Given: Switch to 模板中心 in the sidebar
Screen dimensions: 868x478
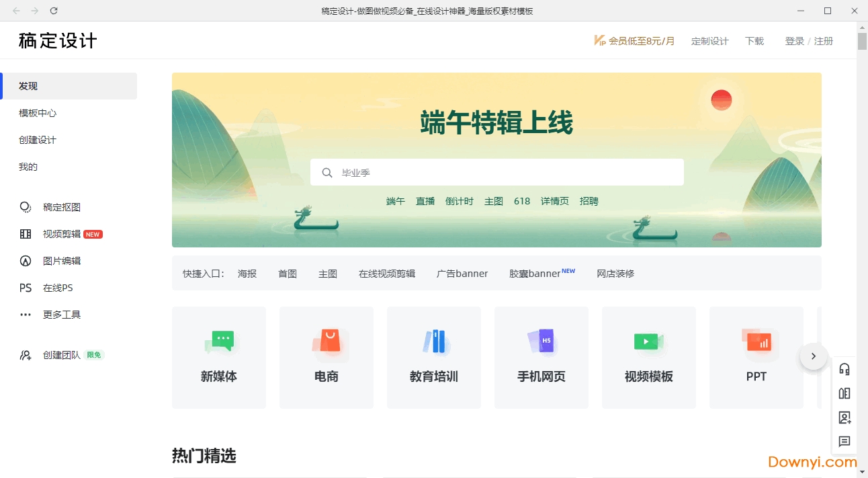Looking at the screenshot, I should [38, 113].
